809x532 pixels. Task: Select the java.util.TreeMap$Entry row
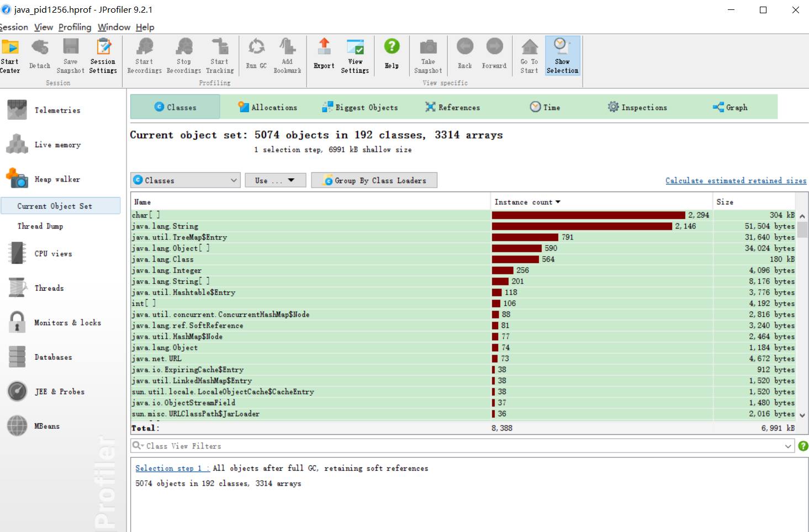pos(464,237)
